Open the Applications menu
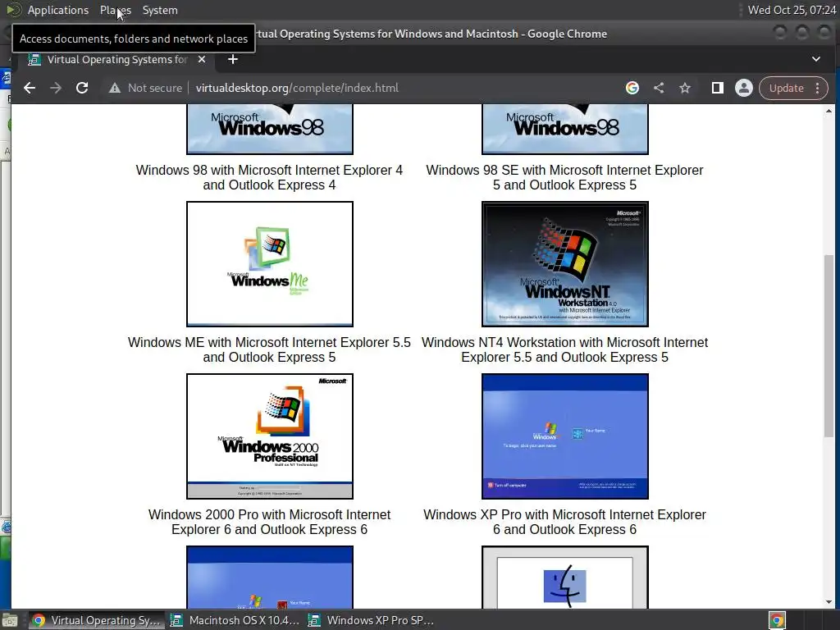This screenshot has width=840, height=630. [58, 10]
